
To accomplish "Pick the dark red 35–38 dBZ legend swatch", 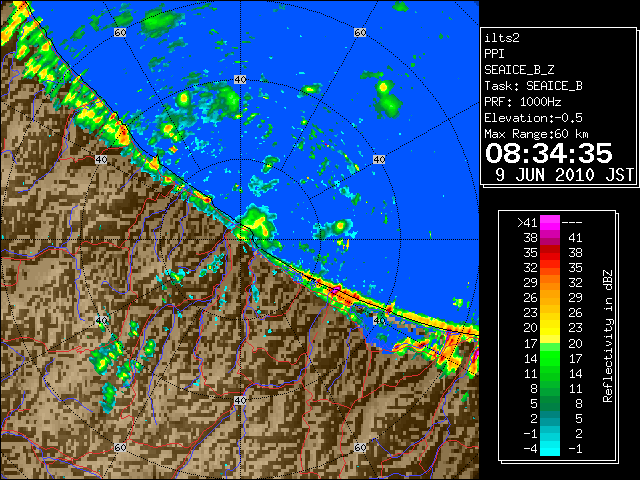I will click(550, 253).
